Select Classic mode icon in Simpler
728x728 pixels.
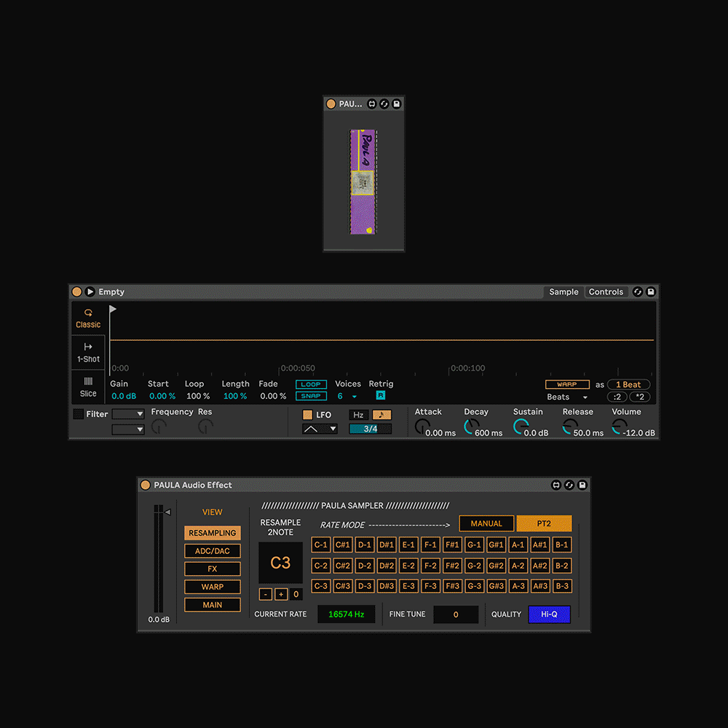pyautogui.click(x=88, y=318)
